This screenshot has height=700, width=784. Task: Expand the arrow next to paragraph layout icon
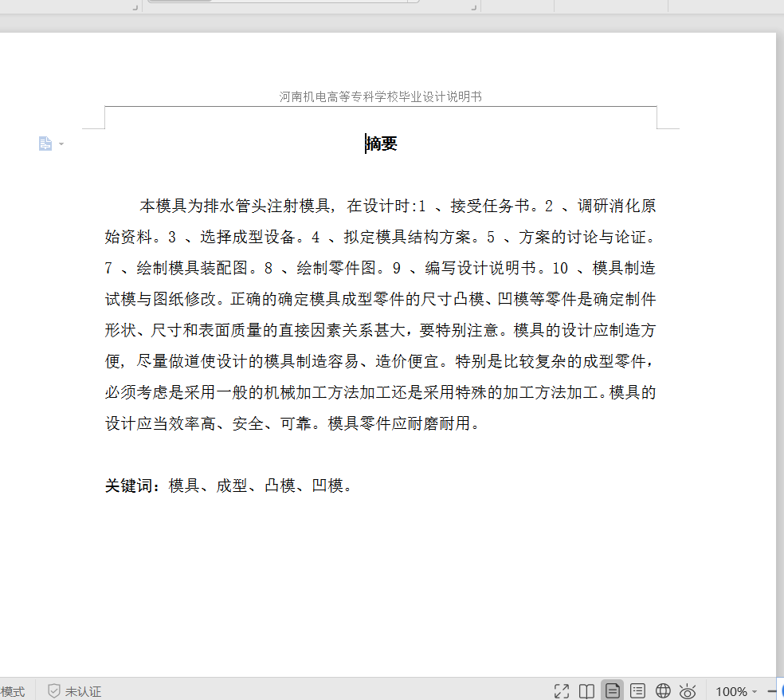click(61, 144)
